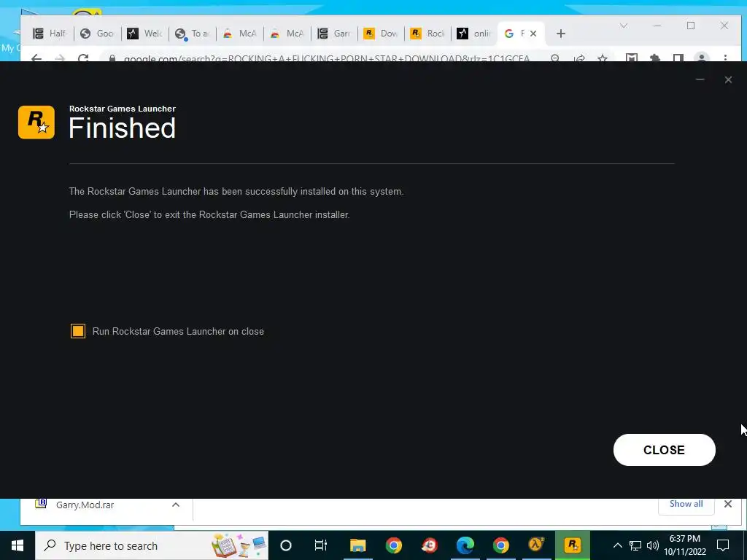Image resolution: width=747 pixels, height=560 pixels.
Task: Click Rockstar Games Launcher taskbar icon
Action: [x=572, y=545]
